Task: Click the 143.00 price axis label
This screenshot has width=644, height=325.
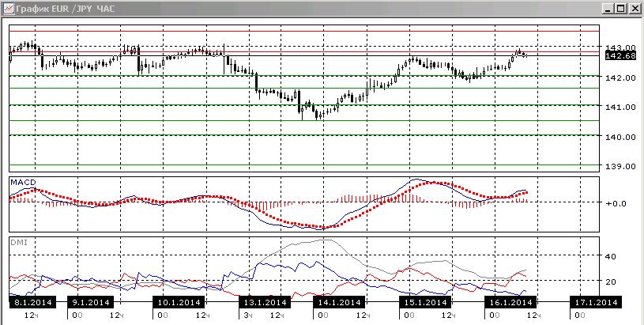Action: pyautogui.click(x=620, y=47)
